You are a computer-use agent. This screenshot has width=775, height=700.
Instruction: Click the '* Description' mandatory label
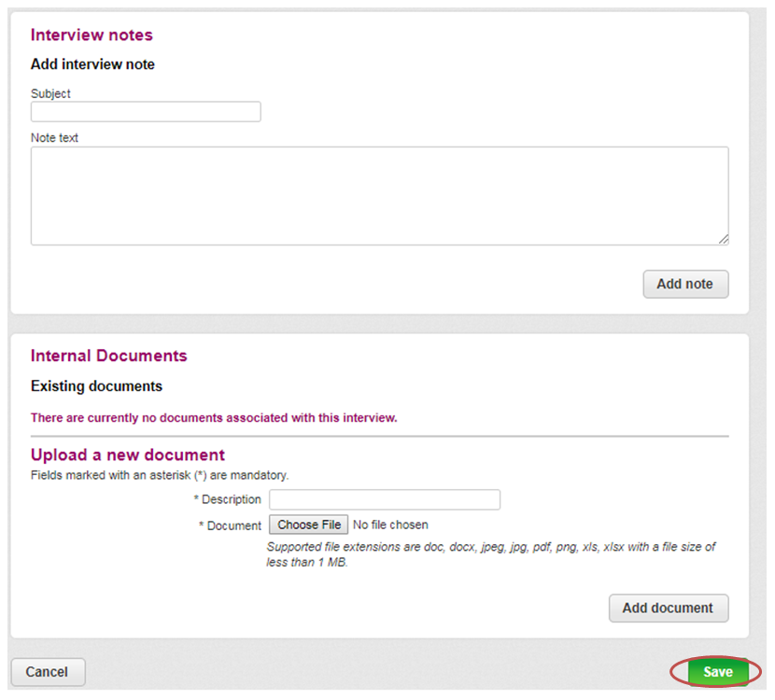[227, 499]
